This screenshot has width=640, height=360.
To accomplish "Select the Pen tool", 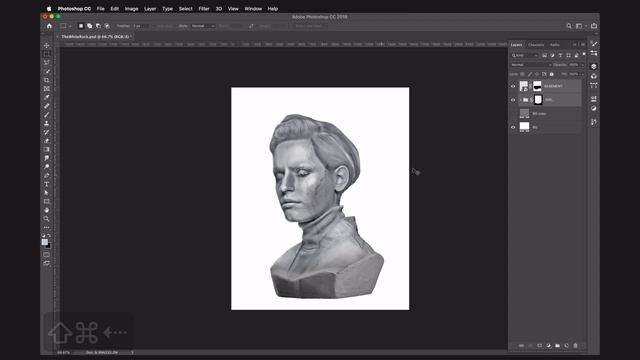I will [47, 176].
